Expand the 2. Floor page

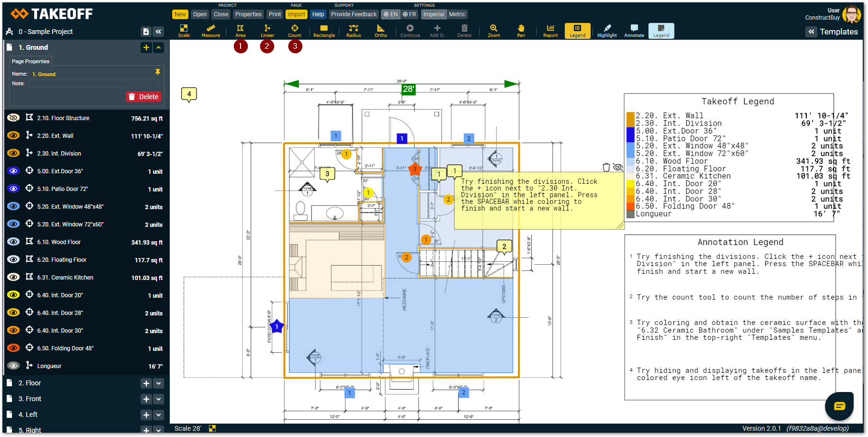pyautogui.click(x=159, y=383)
